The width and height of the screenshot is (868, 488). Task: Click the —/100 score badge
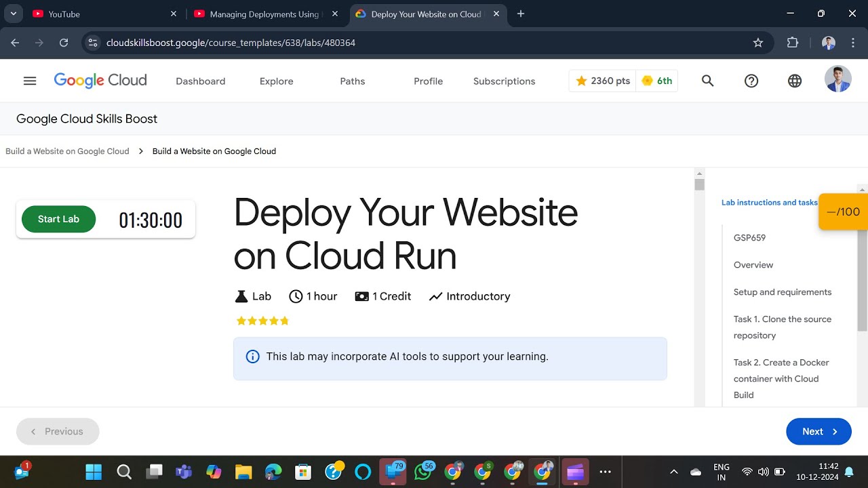pos(844,211)
